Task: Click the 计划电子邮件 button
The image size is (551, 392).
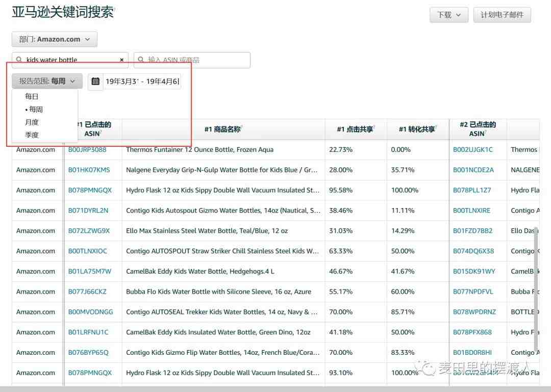Action: (502, 15)
